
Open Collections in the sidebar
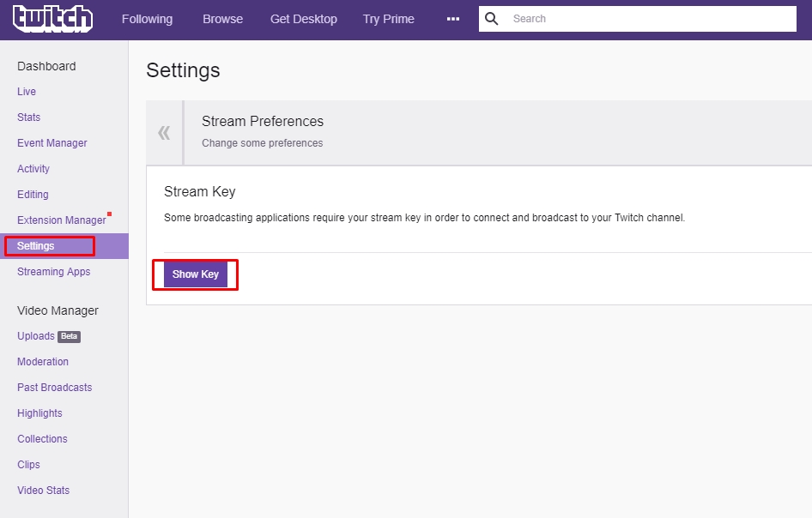[x=42, y=439]
